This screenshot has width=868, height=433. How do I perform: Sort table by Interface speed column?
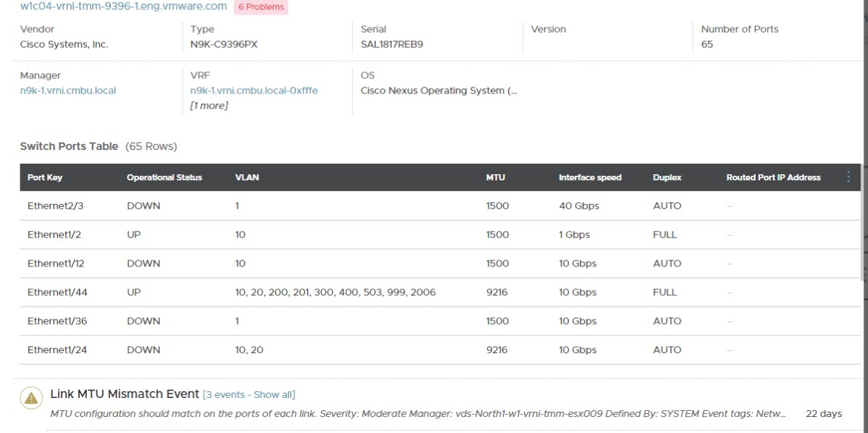[x=590, y=177]
